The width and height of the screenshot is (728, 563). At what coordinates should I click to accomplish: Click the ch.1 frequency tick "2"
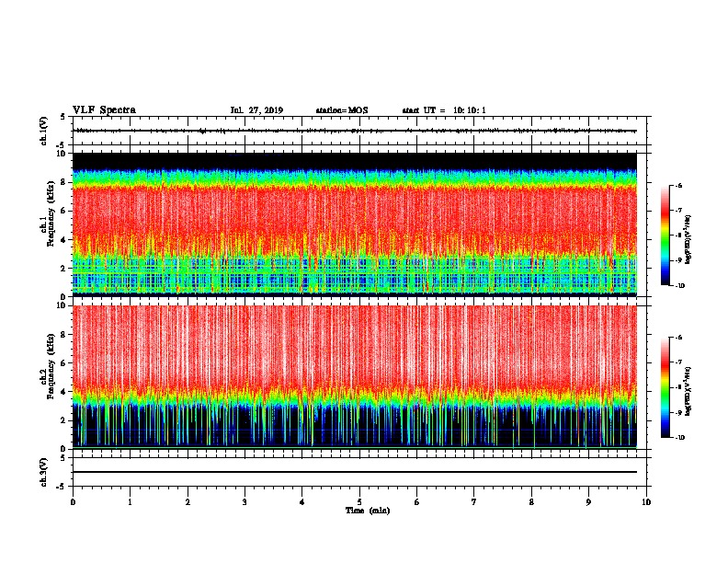63,269
